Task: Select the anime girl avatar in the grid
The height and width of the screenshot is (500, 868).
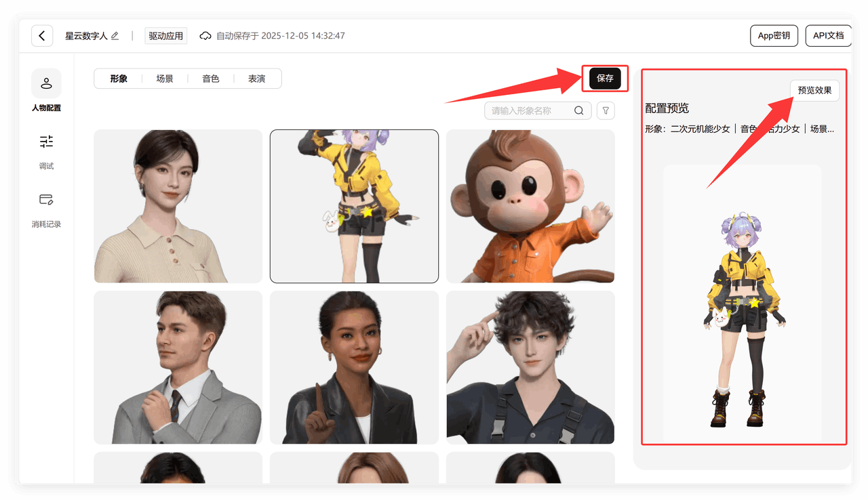Action: pyautogui.click(x=354, y=206)
